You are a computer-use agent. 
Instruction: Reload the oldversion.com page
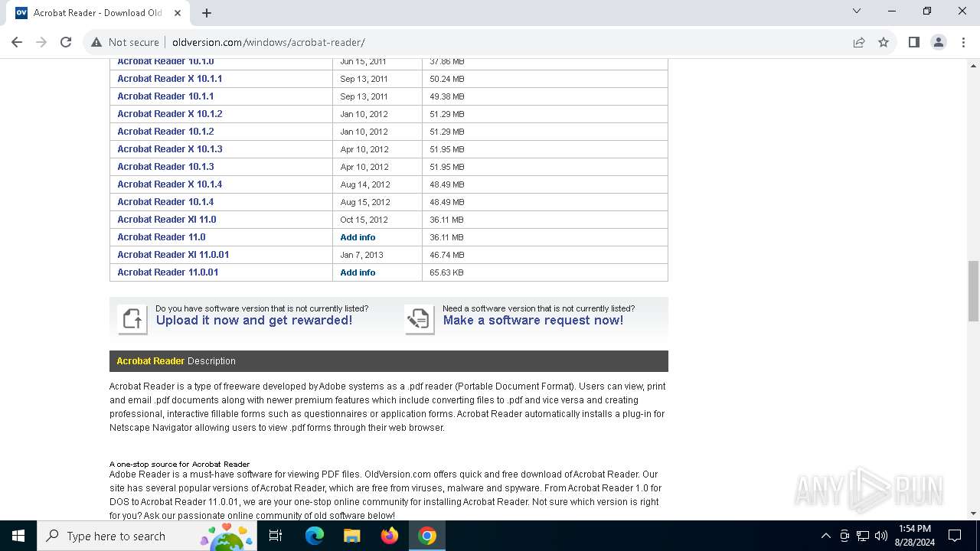point(66,42)
